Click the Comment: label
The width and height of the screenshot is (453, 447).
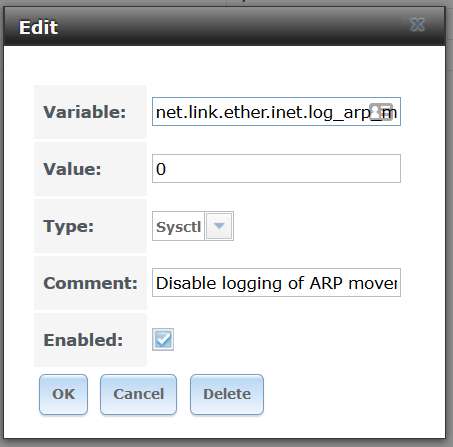coord(90,283)
